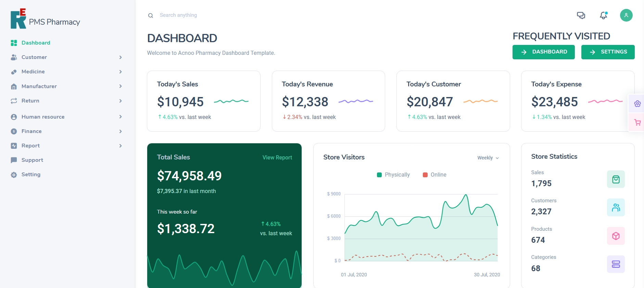644x288 pixels.
Task: Click the Today's Expense pink sparkline
Action: (x=605, y=101)
